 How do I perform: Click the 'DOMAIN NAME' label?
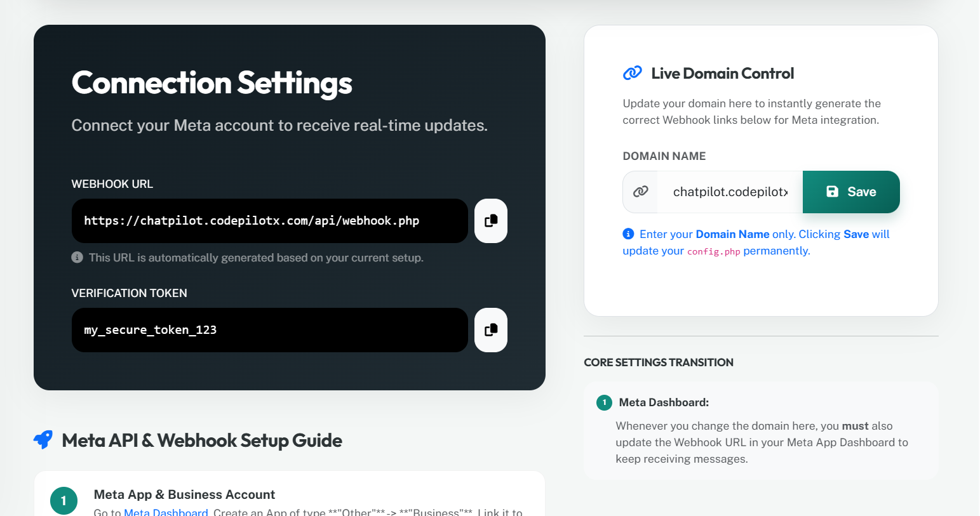point(664,156)
